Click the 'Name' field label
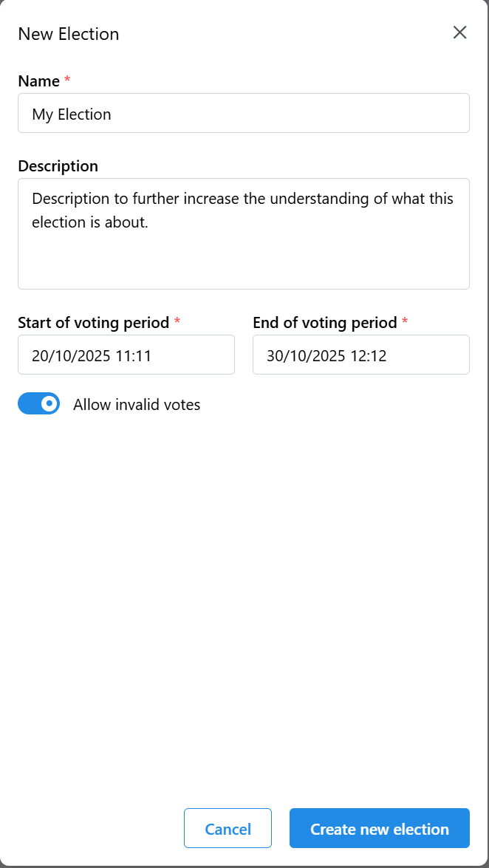Screen dimensions: 489x868 tap(38, 81)
